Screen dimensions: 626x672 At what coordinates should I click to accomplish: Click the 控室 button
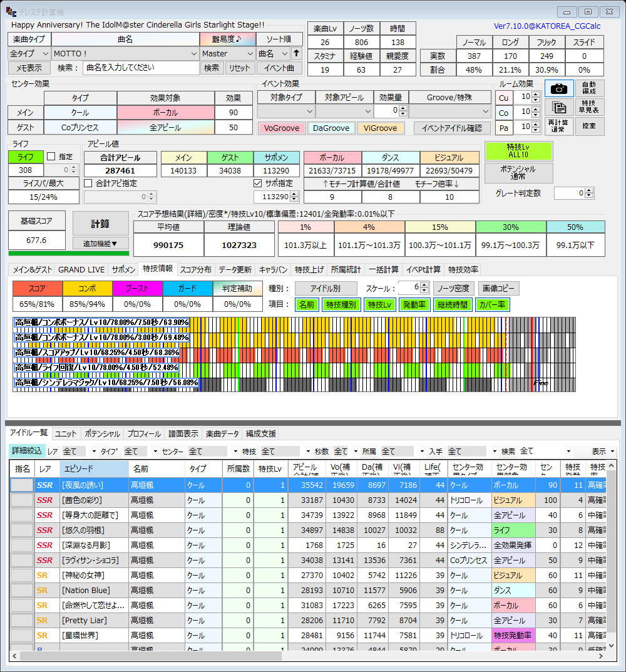point(589,126)
